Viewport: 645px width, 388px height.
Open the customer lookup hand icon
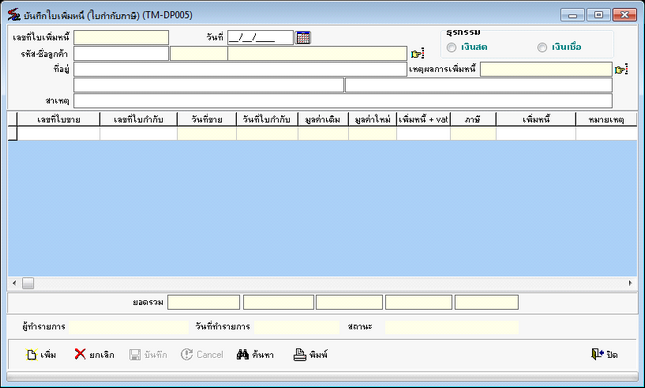pyautogui.click(x=417, y=53)
